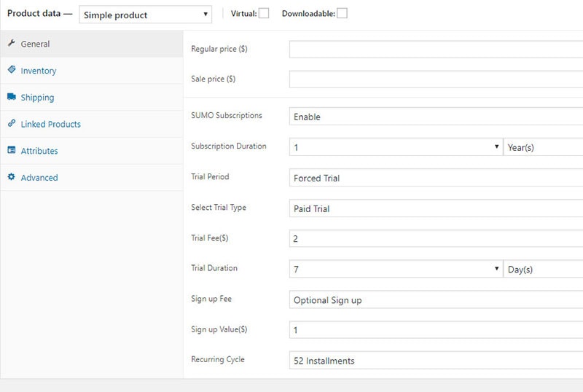Open the Recurring Cycle installments dropdown

[x=436, y=361]
